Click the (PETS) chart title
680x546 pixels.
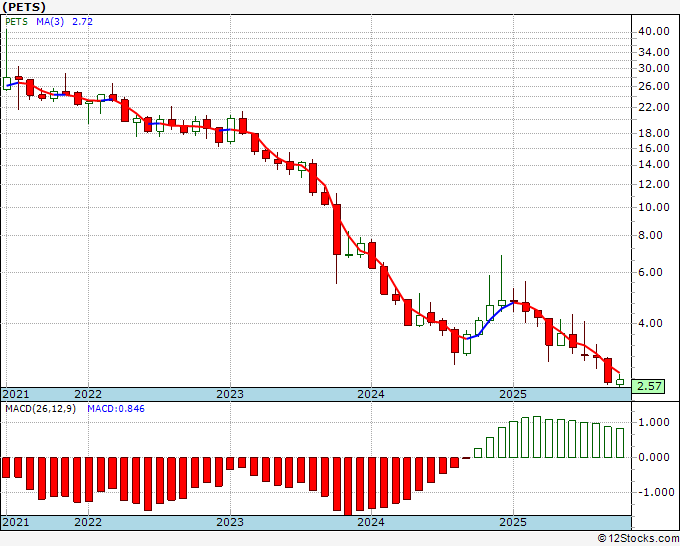point(24,7)
